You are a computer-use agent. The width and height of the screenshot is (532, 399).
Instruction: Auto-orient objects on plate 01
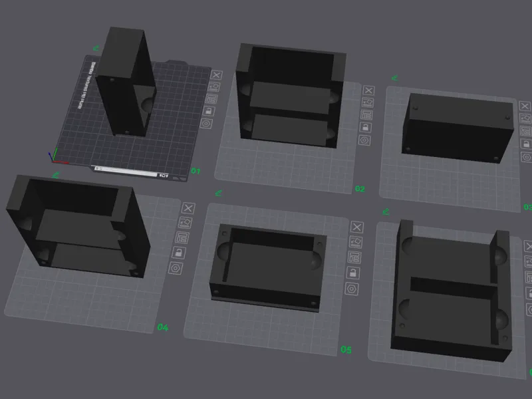pos(214,87)
